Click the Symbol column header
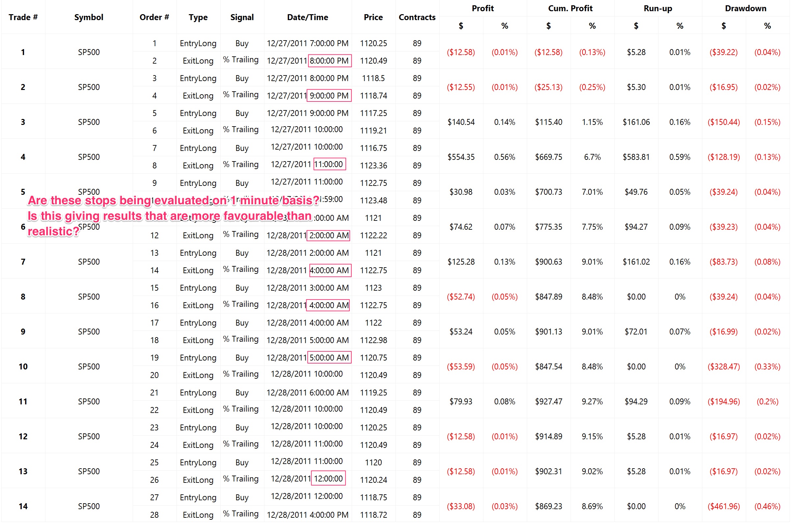 89,17
